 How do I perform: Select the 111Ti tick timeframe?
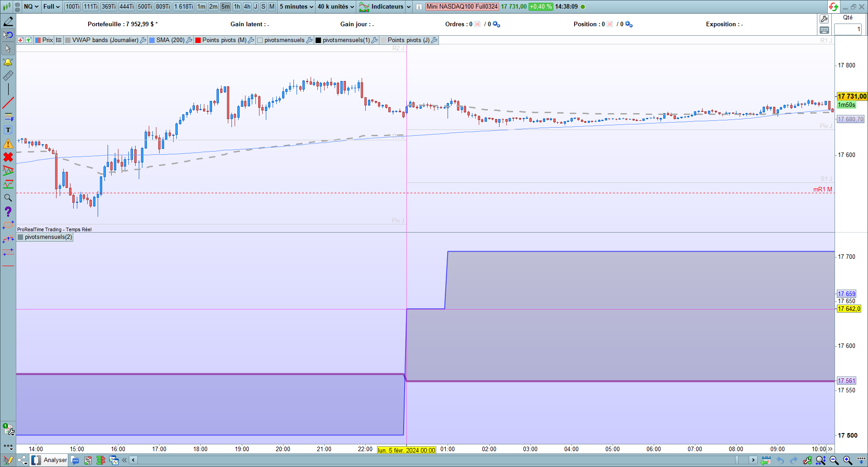tap(90, 7)
